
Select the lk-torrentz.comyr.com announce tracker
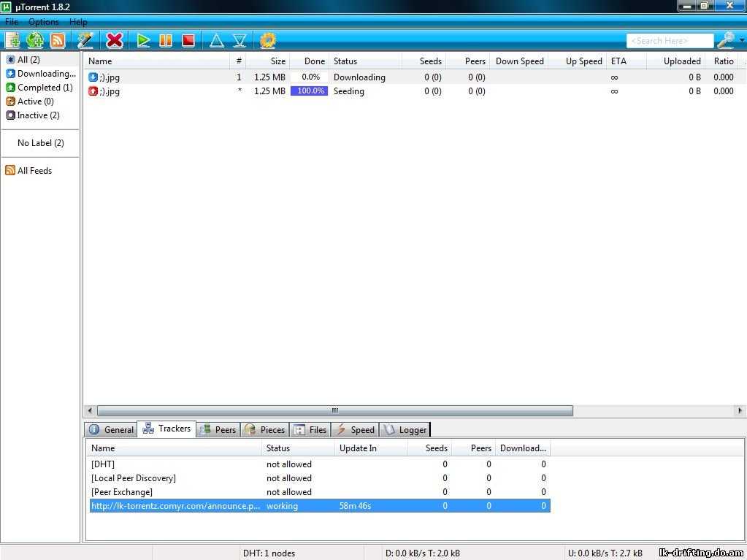click(320, 506)
